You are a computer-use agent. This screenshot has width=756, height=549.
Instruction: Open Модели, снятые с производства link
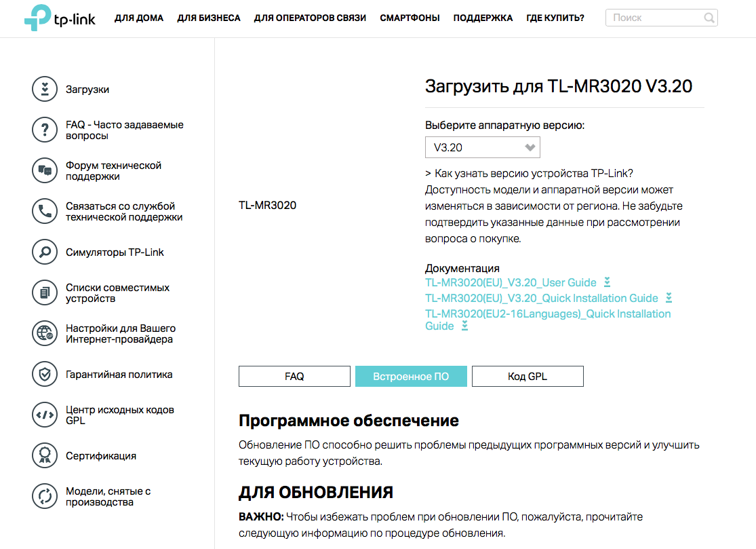coord(108,497)
